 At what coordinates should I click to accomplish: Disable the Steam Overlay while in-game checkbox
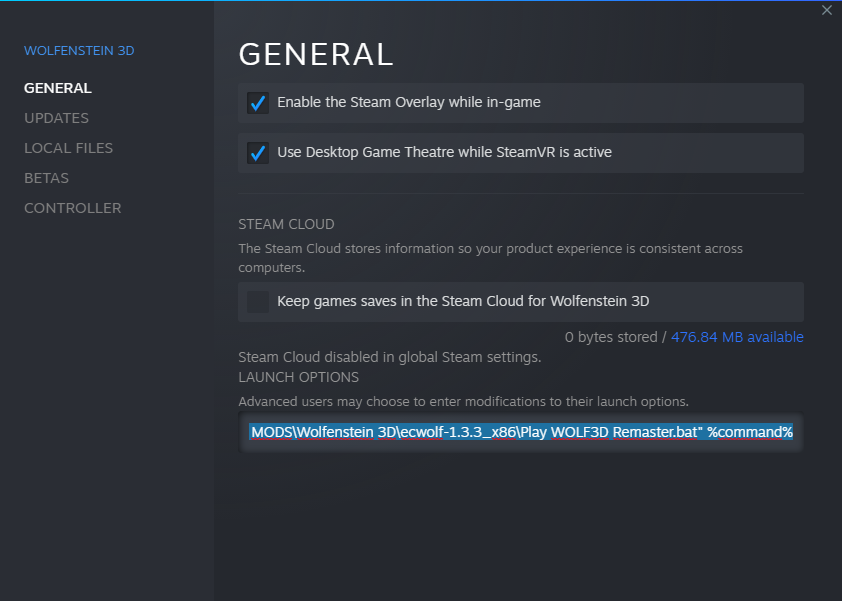[258, 103]
